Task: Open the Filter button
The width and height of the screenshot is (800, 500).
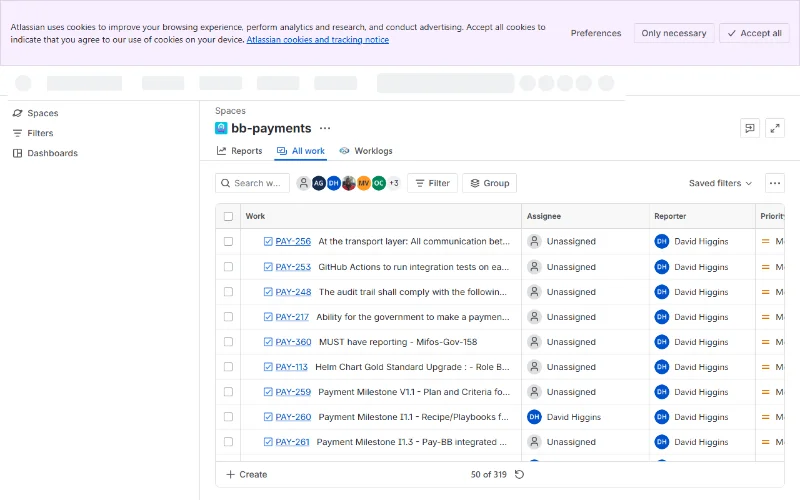Action: click(x=432, y=183)
